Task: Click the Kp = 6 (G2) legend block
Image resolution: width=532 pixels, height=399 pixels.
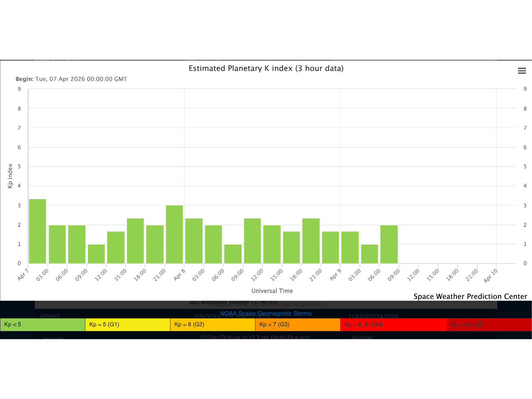Action: (212, 325)
